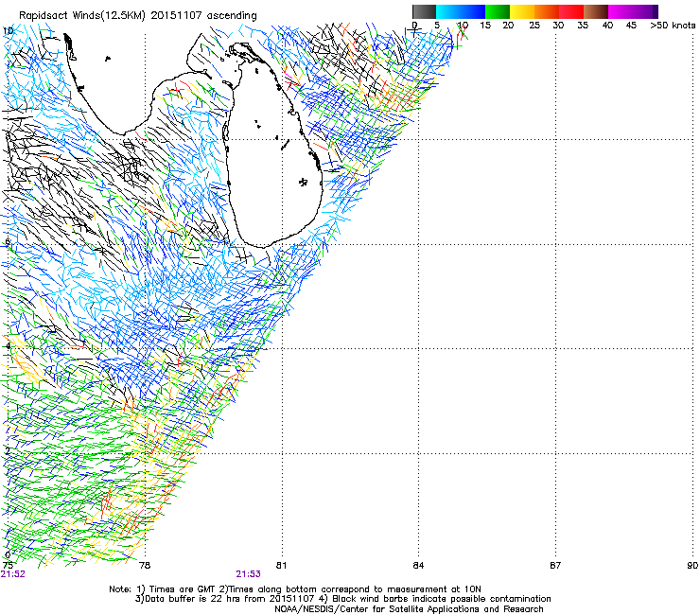
Task: Click the orange 25-30 knots legend swatch
Action: coord(547,11)
